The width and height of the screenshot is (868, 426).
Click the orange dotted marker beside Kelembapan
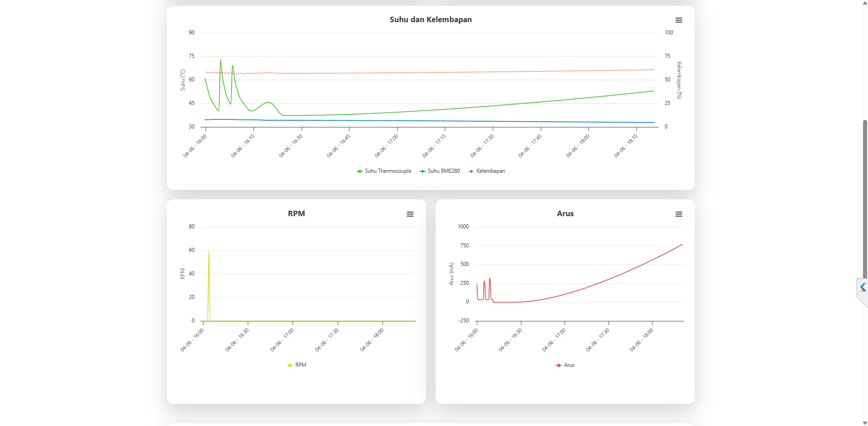[x=470, y=171]
